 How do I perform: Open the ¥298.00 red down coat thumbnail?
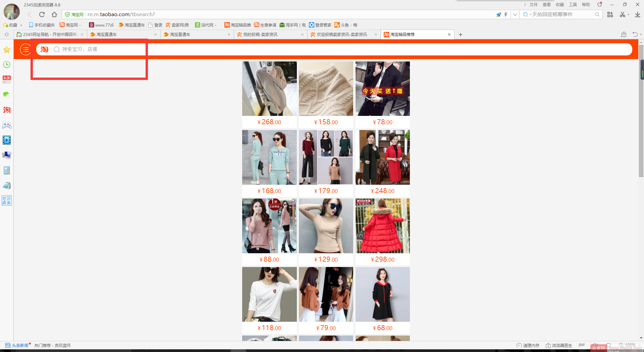point(383,226)
